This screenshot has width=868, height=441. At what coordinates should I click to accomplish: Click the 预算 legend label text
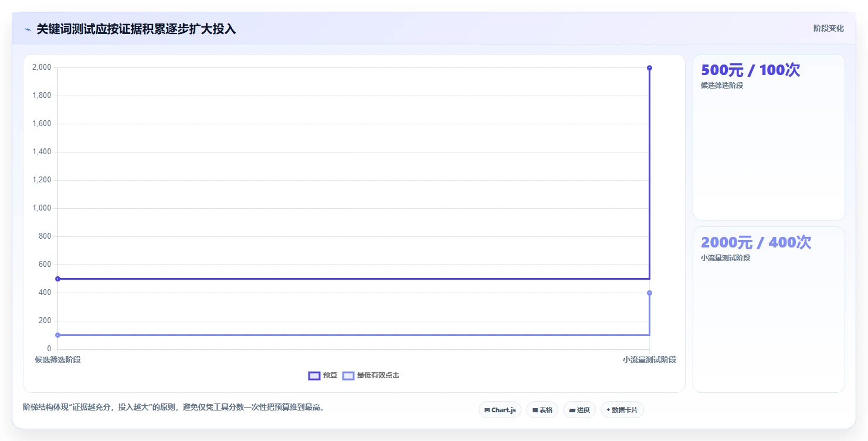pyautogui.click(x=330, y=375)
